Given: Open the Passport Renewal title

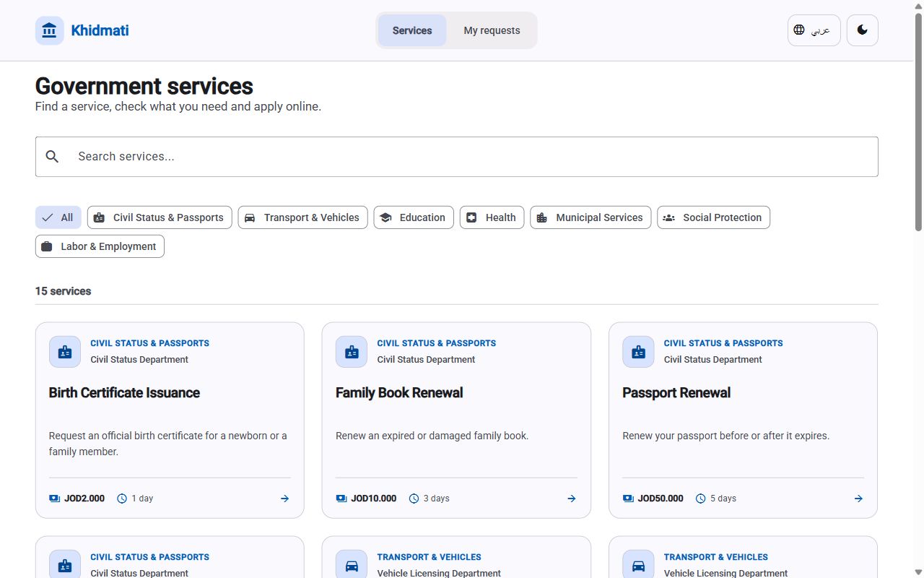Looking at the screenshot, I should coord(676,393).
